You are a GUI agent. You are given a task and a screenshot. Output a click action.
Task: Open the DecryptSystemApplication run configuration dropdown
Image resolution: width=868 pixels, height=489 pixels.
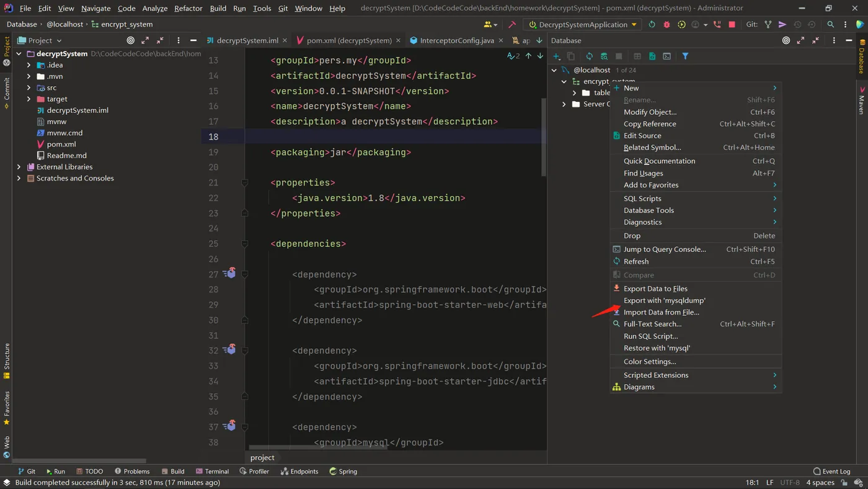582,24
